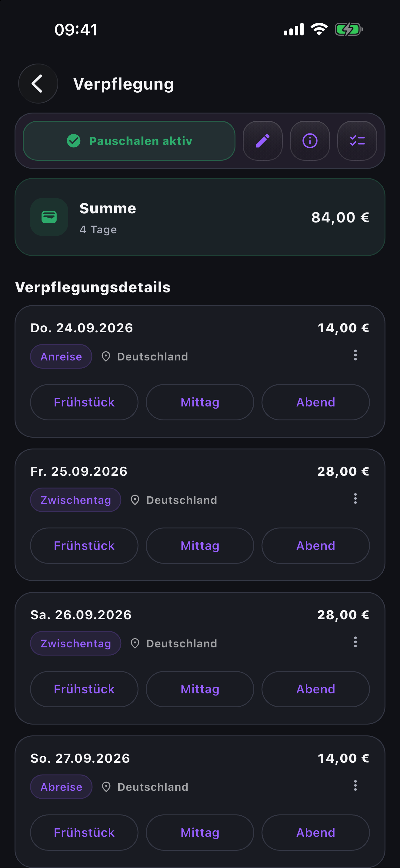Viewport: 400px width, 868px height.
Task: Open three-dot menu for So. 27.09.2026
Action: tap(355, 785)
